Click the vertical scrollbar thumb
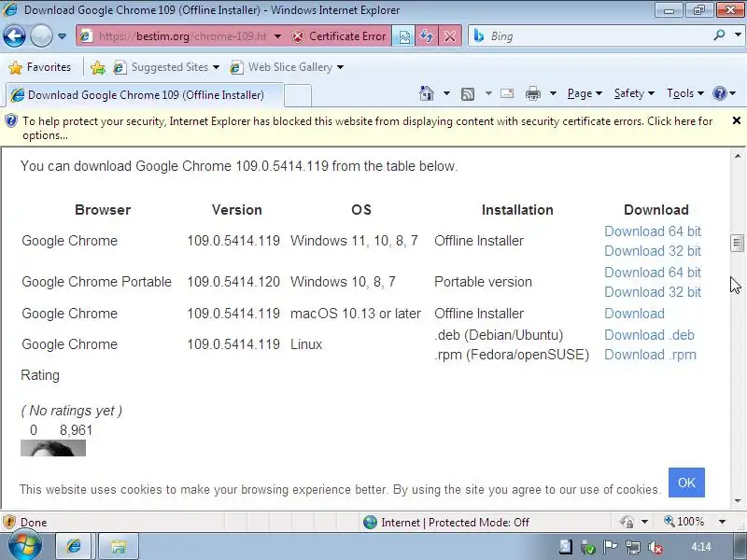This screenshot has width=747, height=560. 737,243
